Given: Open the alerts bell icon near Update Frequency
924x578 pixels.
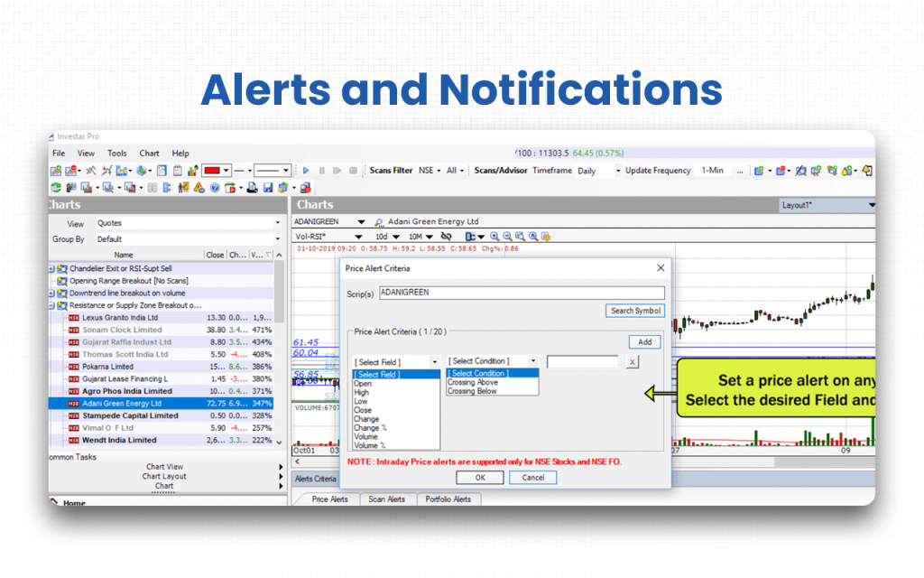Looking at the screenshot, I should tap(845, 170).
